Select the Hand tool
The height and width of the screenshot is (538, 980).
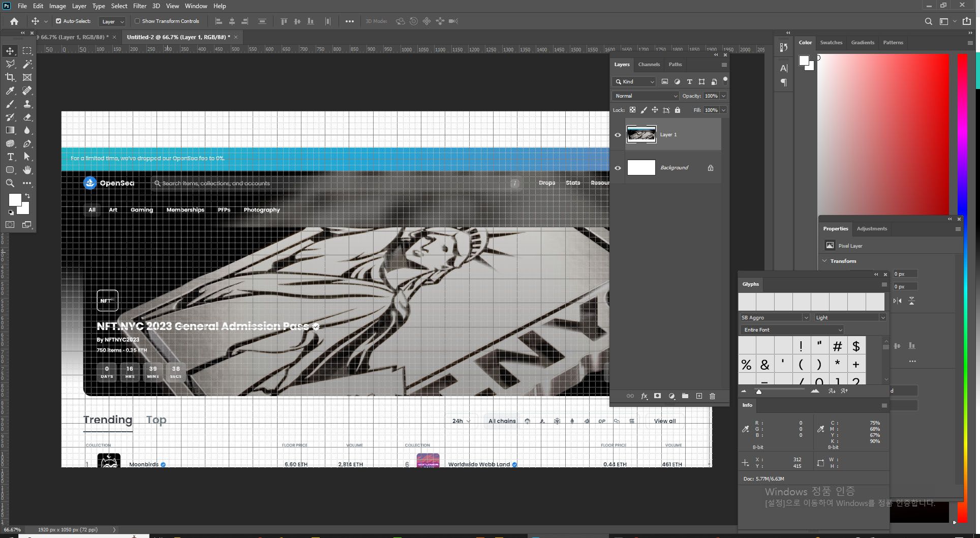(27, 170)
